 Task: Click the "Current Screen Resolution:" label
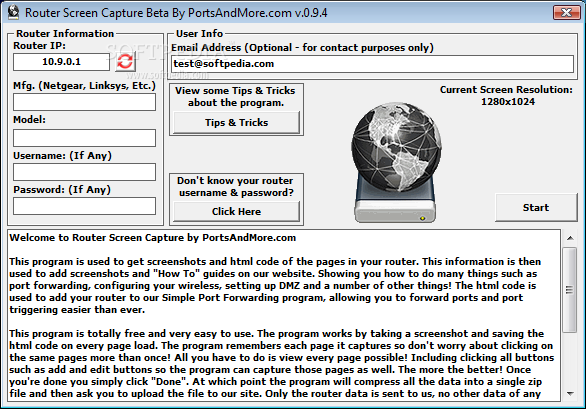click(x=506, y=90)
